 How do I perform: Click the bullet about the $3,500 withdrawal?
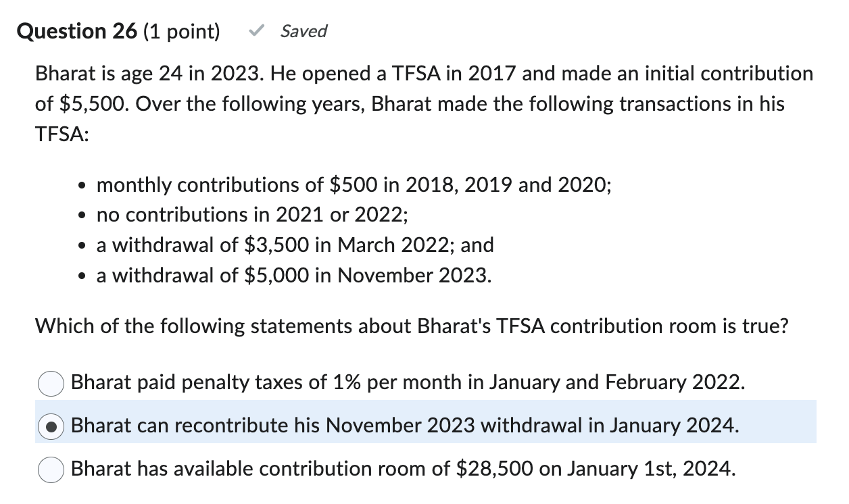[x=295, y=245]
